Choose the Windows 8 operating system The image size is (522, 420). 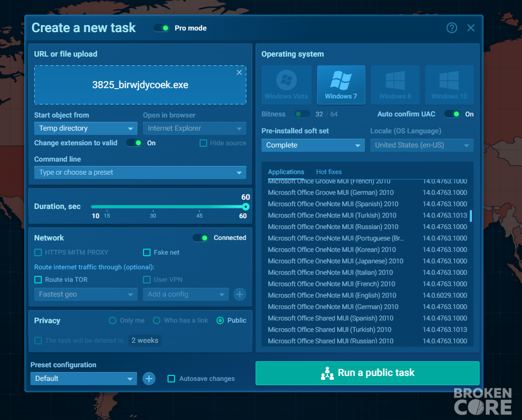point(395,85)
